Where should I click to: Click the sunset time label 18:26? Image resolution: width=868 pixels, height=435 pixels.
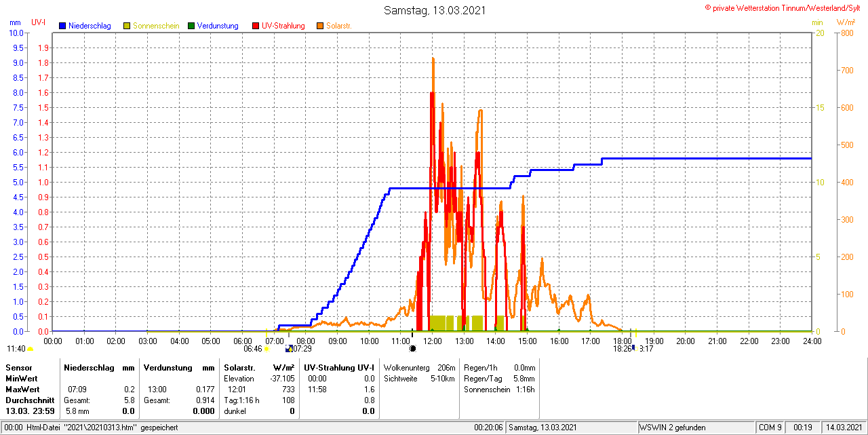[623, 349]
